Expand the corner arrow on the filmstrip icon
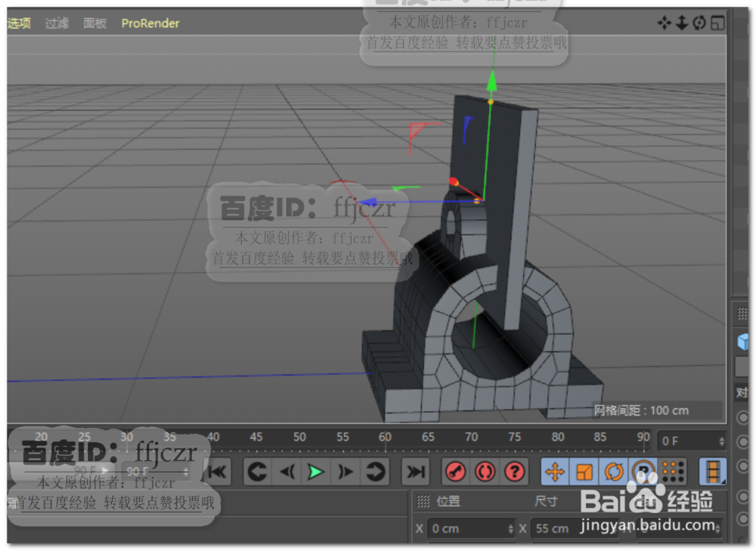The image size is (756, 551). coord(723,481)
